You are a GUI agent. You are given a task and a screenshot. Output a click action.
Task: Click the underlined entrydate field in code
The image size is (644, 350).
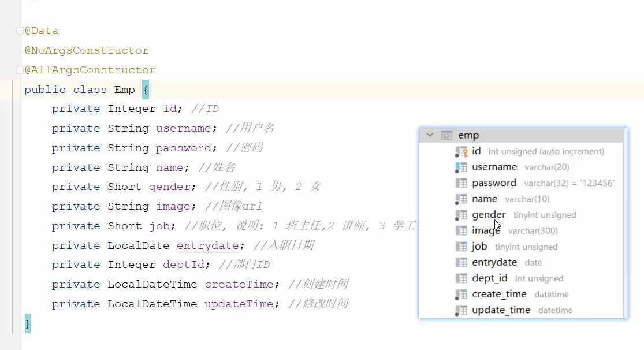pyautogui.click(x=207, y=245)
